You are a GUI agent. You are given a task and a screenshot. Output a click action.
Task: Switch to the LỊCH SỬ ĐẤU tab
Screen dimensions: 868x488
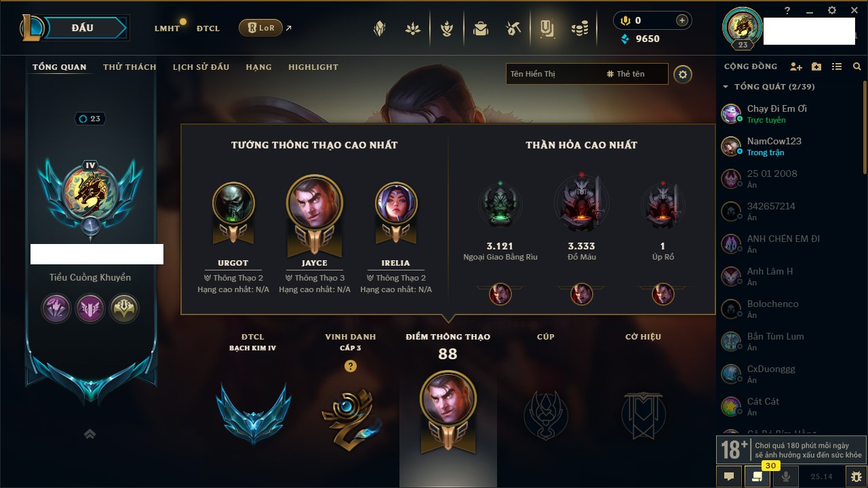coord(201,67)
